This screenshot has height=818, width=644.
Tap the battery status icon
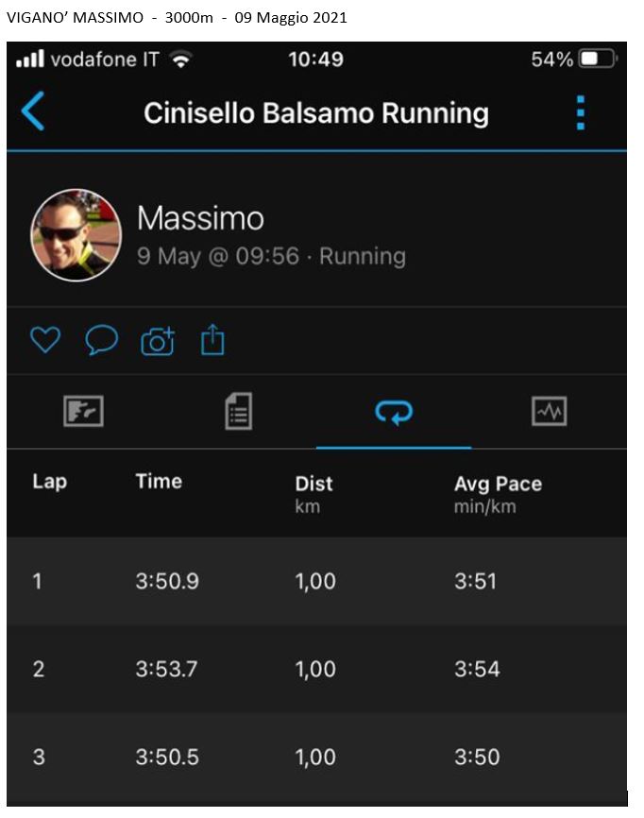598,59
